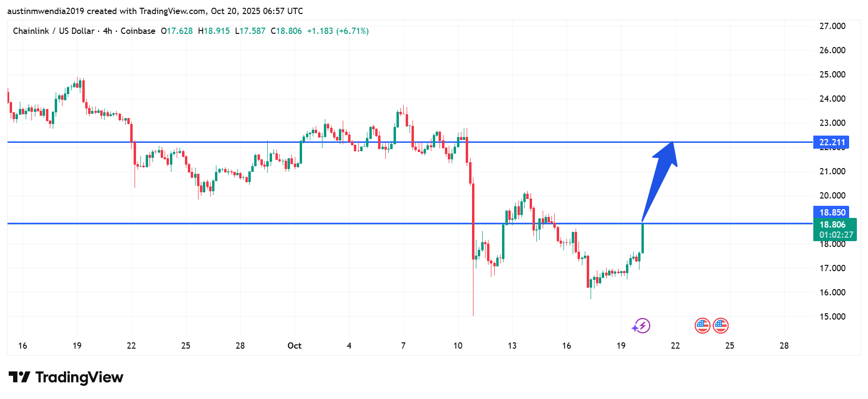Screen dimensions: 868x399
Task: Click the +1.183 (+6.71%) change value
Action: 338,31
